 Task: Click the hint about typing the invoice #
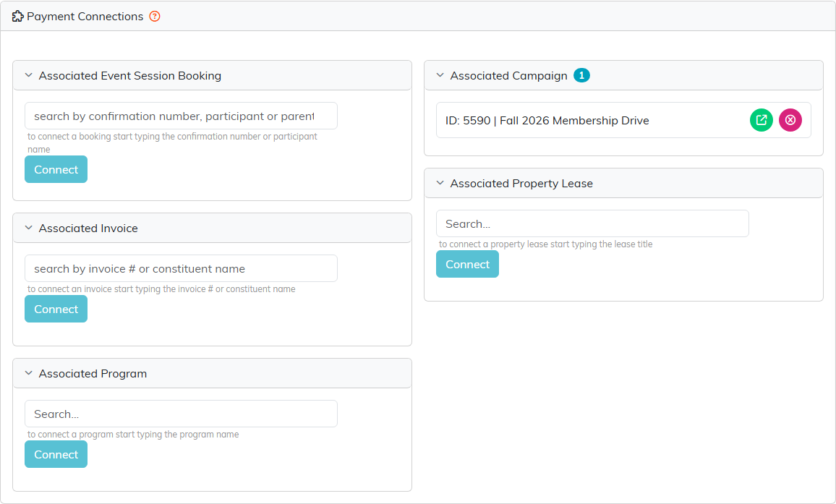point(161,289)
